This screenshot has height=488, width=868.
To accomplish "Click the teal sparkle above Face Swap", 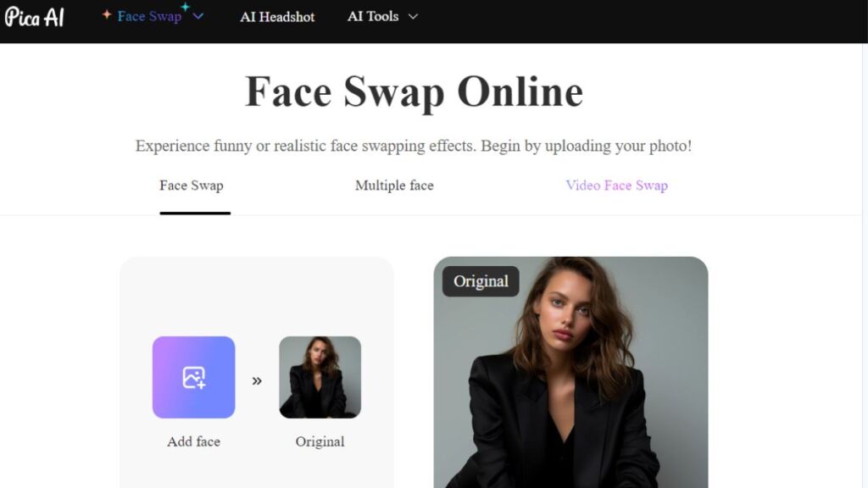I will [x=185, y=7].
